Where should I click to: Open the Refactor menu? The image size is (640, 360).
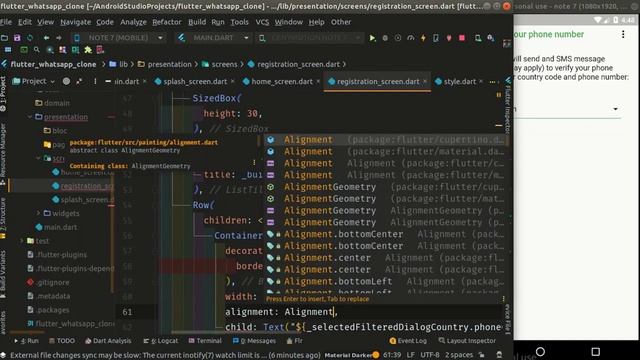167,22
